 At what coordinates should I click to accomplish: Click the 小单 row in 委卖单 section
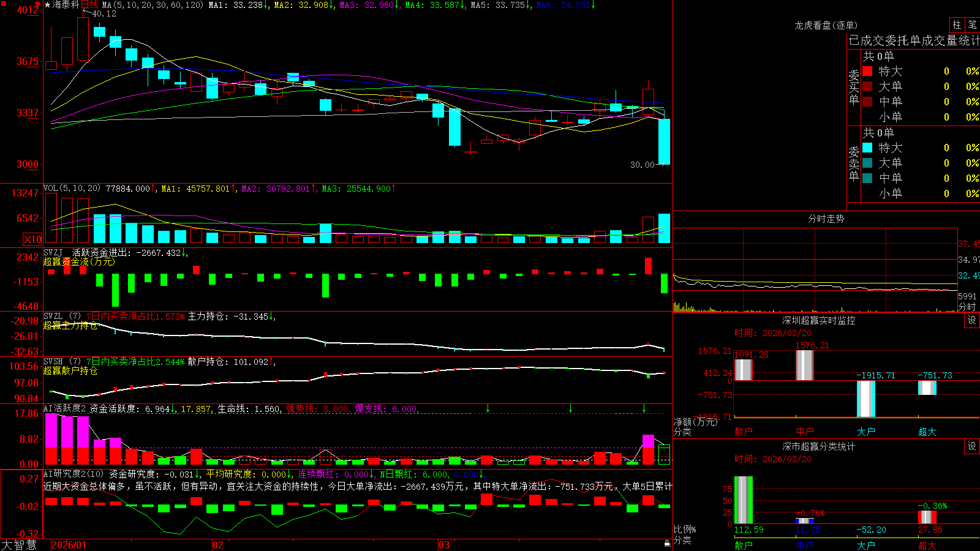coord(920,193)
